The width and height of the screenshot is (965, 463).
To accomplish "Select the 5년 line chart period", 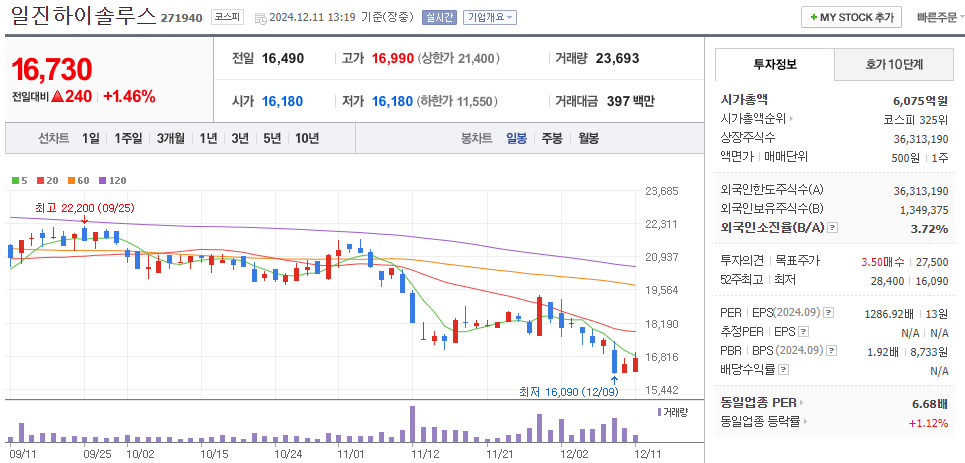I will pos(272,139).
